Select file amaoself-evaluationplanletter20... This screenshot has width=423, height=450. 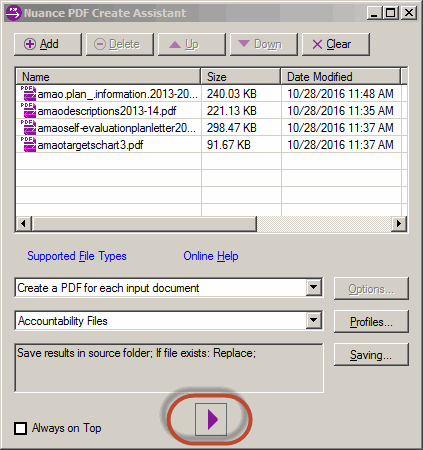(117, 128)
